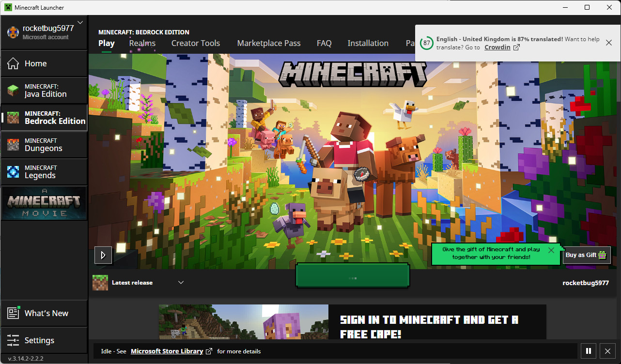Play the banner animation
This screenshot has width=621, height=364.
click(x=103, y=255)
